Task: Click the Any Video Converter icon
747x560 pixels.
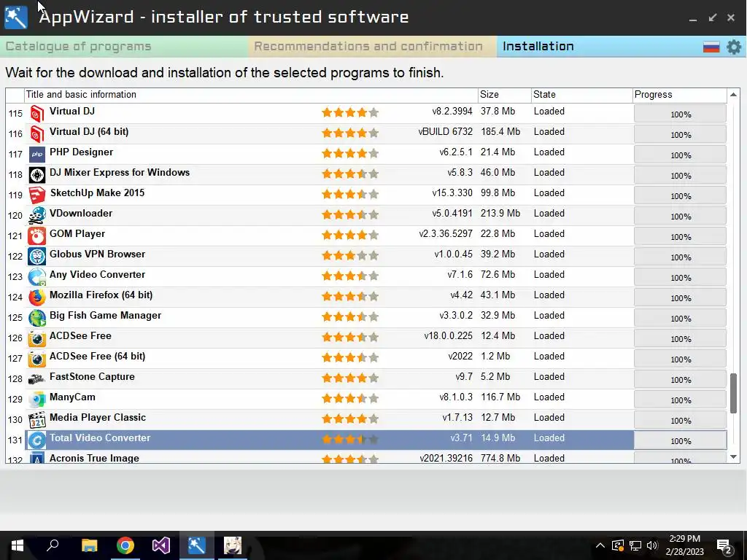Action: click(36, 277)
